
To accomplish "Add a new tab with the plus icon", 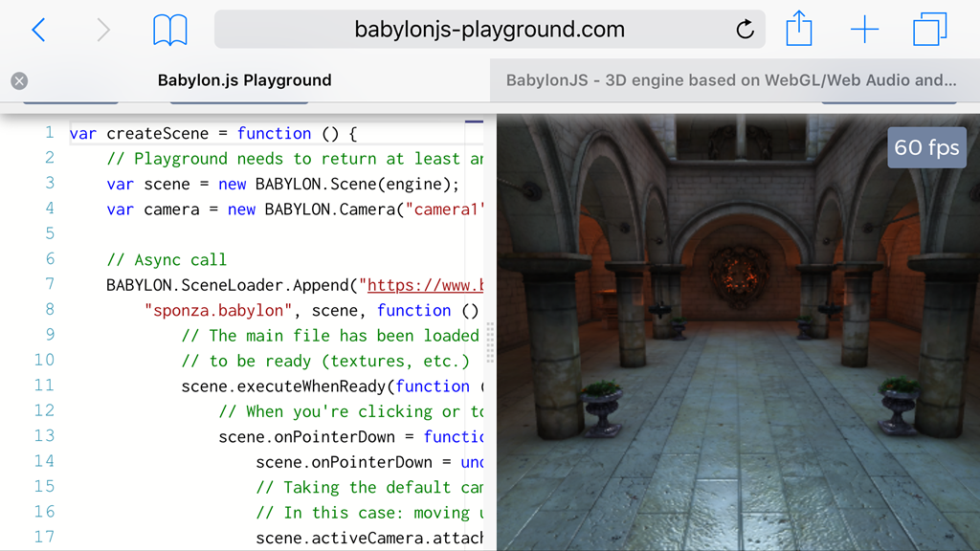I will click(x=864, y=30).
